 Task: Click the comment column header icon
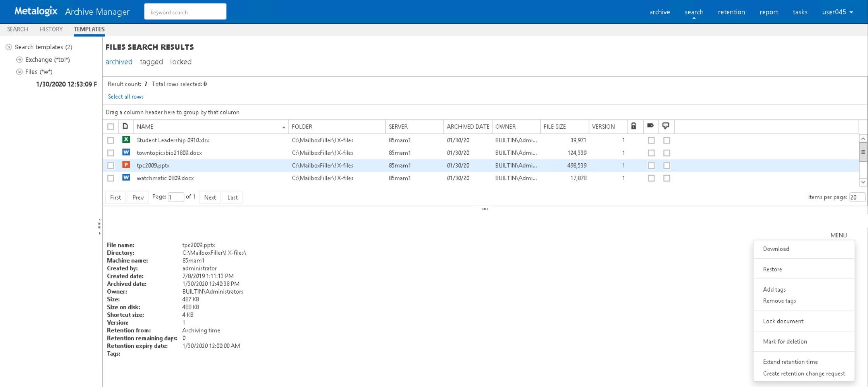coord(666,126)
